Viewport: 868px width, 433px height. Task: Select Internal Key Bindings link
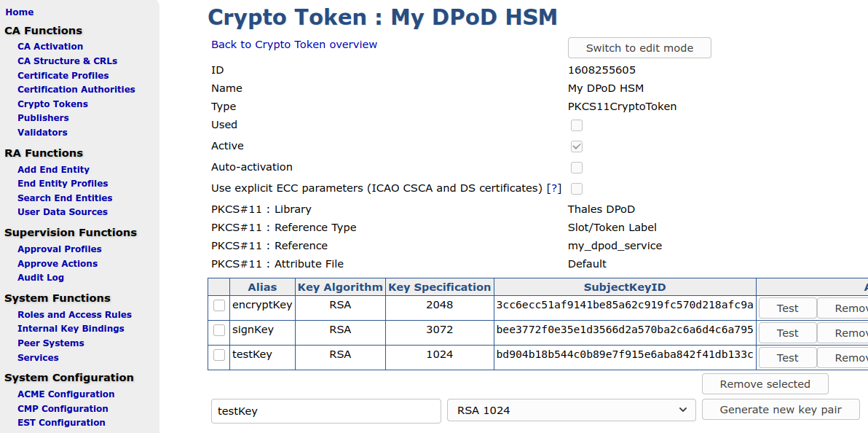[71, 329]
